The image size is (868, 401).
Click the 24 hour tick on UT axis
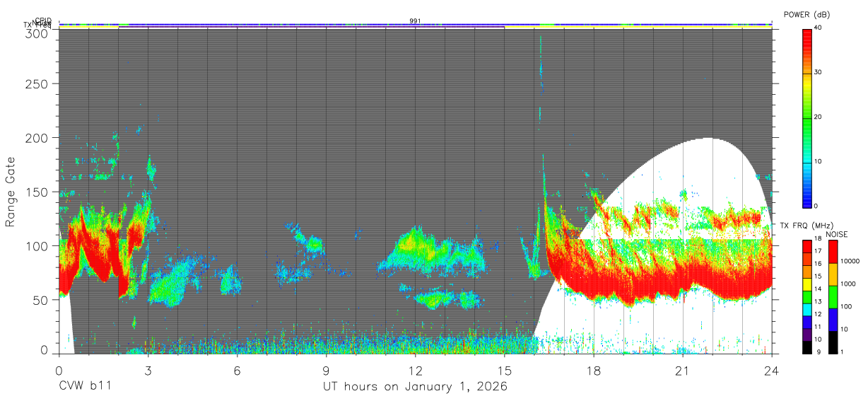(772, 370)
